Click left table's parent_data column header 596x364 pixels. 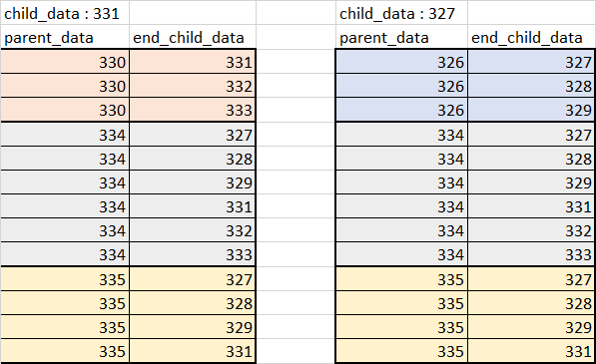pos(65,37)
